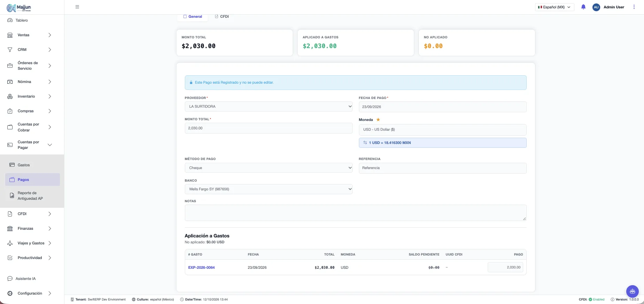Click the AU user avatar
The width and height of the screenshot is (644, 304).
pyautogui.click(x=596, y=7)
